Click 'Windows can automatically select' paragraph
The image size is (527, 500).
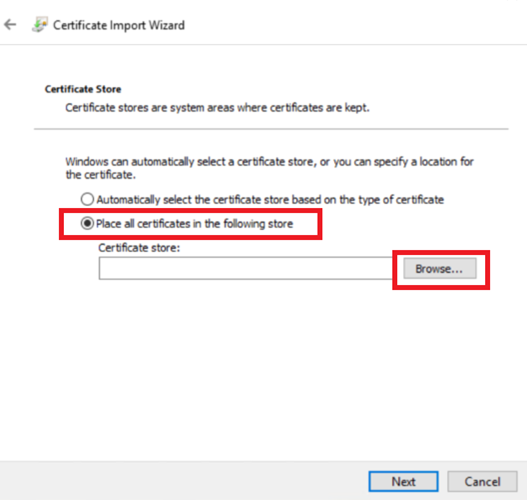[x=270, y=168]
